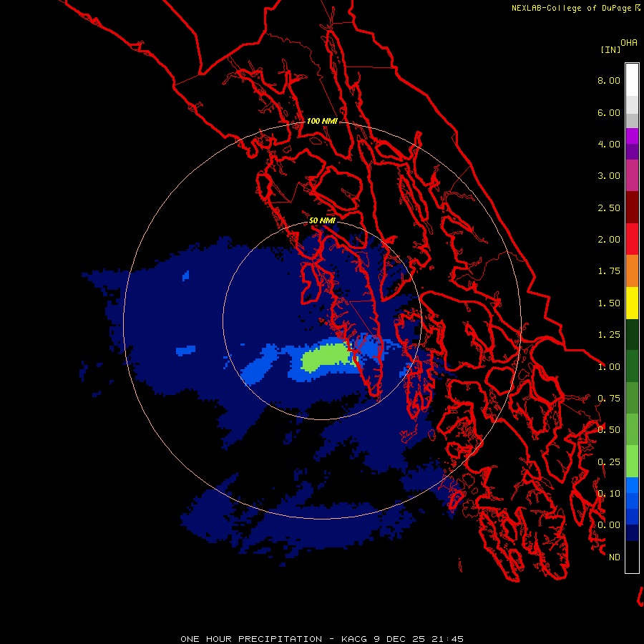Pick the orange legend swatch
The width and height of the screenshot is (644, 644).
[632, 271]
